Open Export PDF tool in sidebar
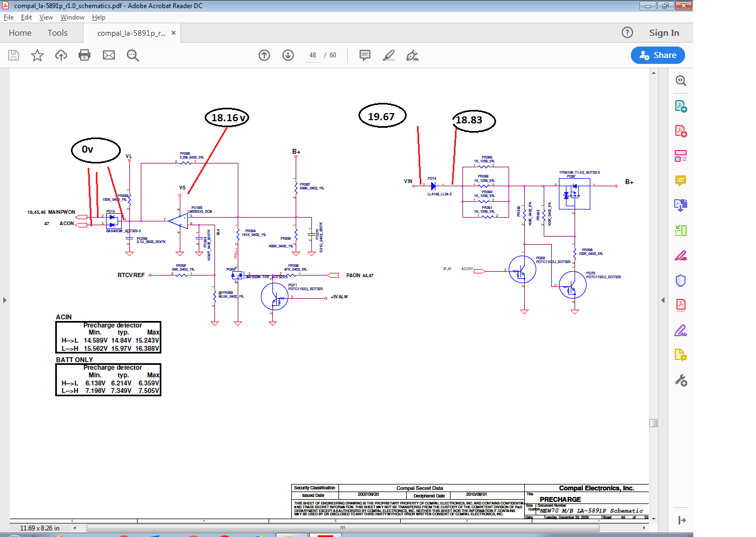 tap(681, 106)
